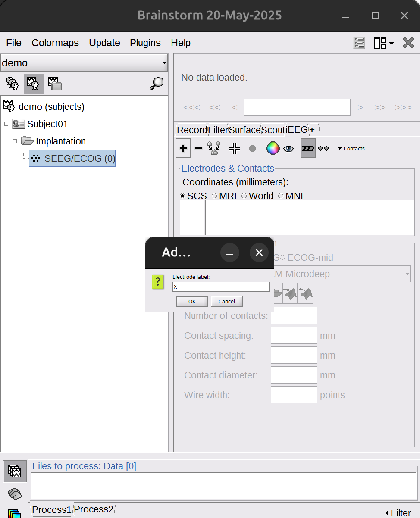The width and height of the screenshot is (420, 518).
Task: Click the current time text field
Action: (x=297, y=107)
